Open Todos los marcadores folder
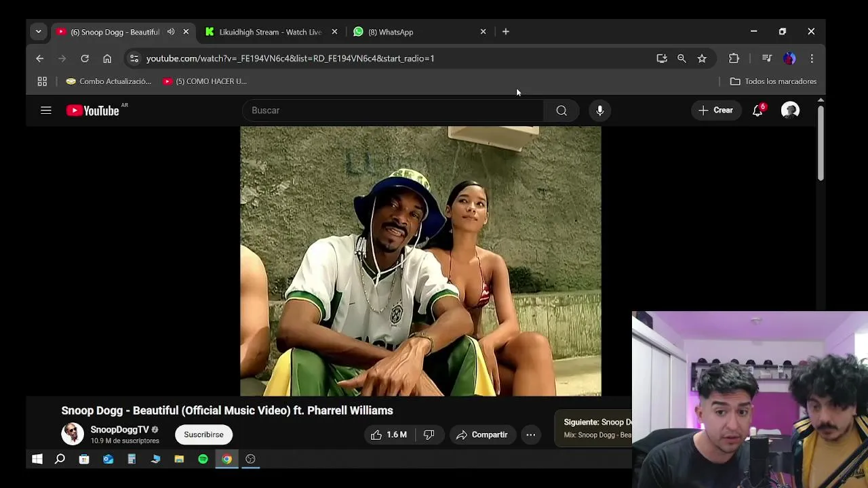The height and width of the screenshot is (488, 868). (773, 81)
